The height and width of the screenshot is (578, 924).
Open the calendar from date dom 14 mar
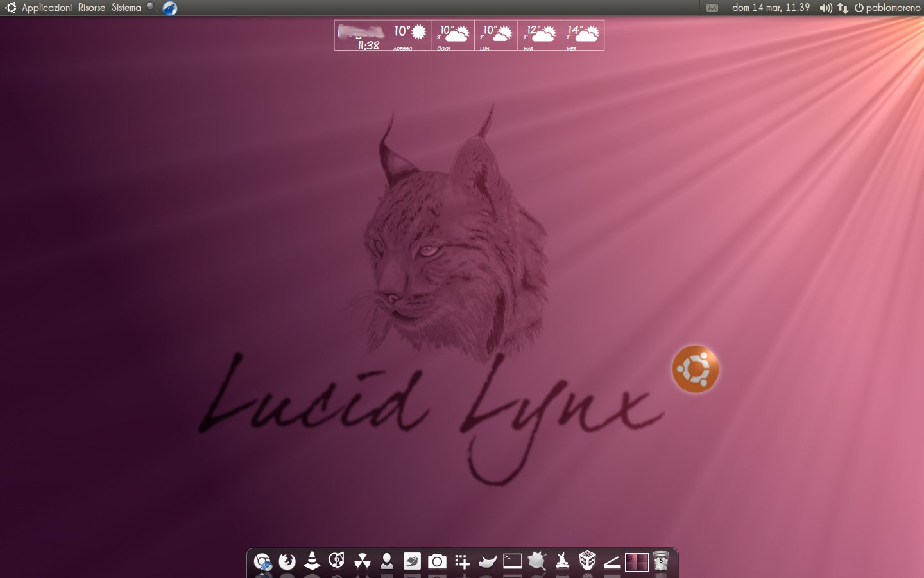point(771,8)
